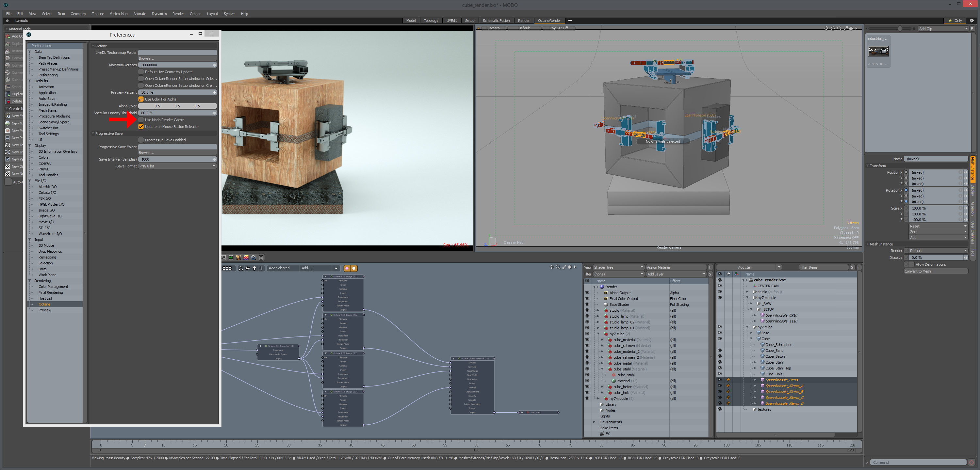This screenshot has height=470, width=980.
Task: Enable Use Modo Render Cache checkbox
Action: [x=141, y=120]
